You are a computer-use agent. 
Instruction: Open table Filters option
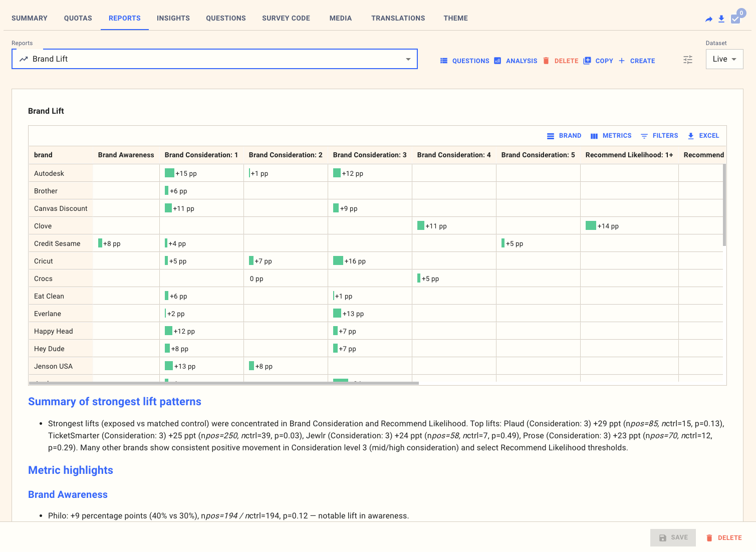[x=659, y=136]
